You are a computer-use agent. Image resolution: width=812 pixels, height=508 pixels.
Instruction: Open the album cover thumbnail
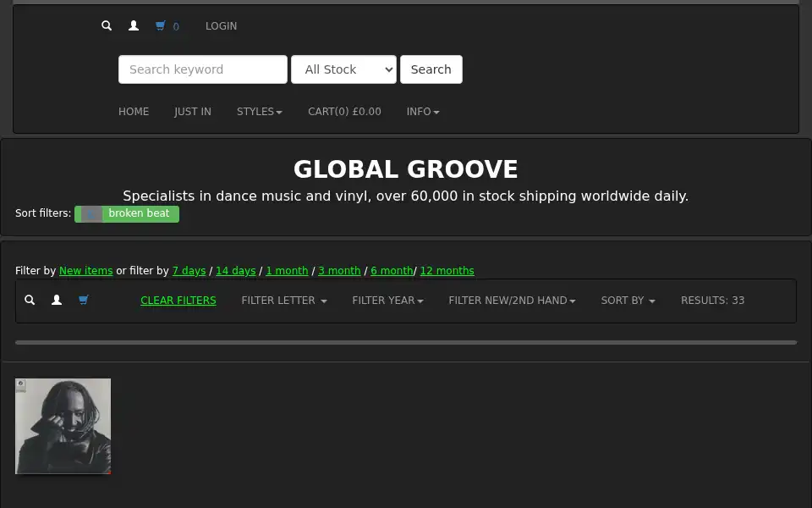point(63,426)
